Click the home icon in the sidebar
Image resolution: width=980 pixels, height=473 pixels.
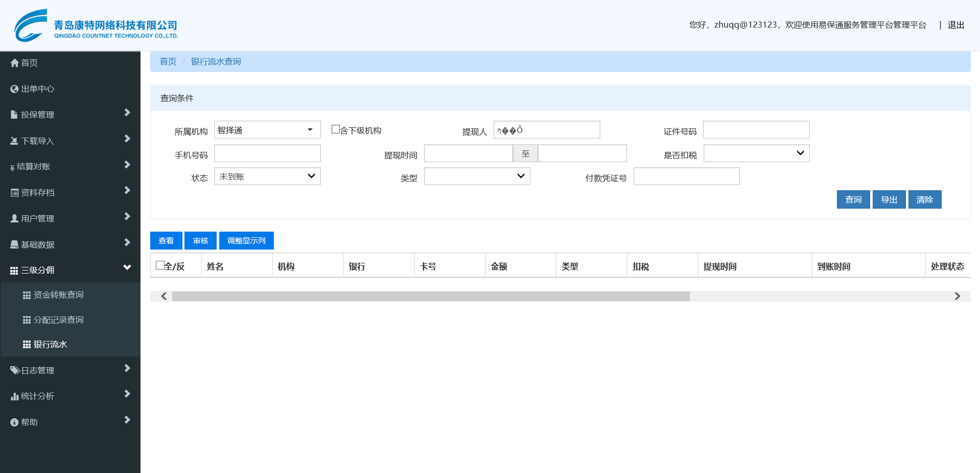pos(14,63)
